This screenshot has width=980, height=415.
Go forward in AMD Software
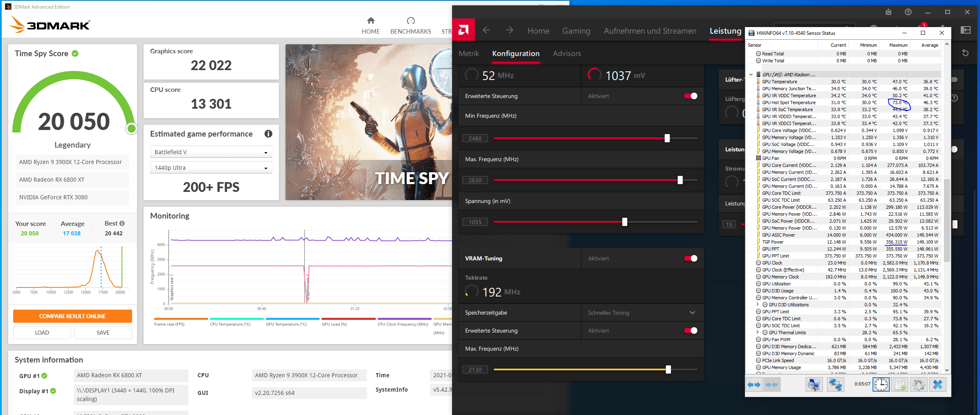[509, 30]
